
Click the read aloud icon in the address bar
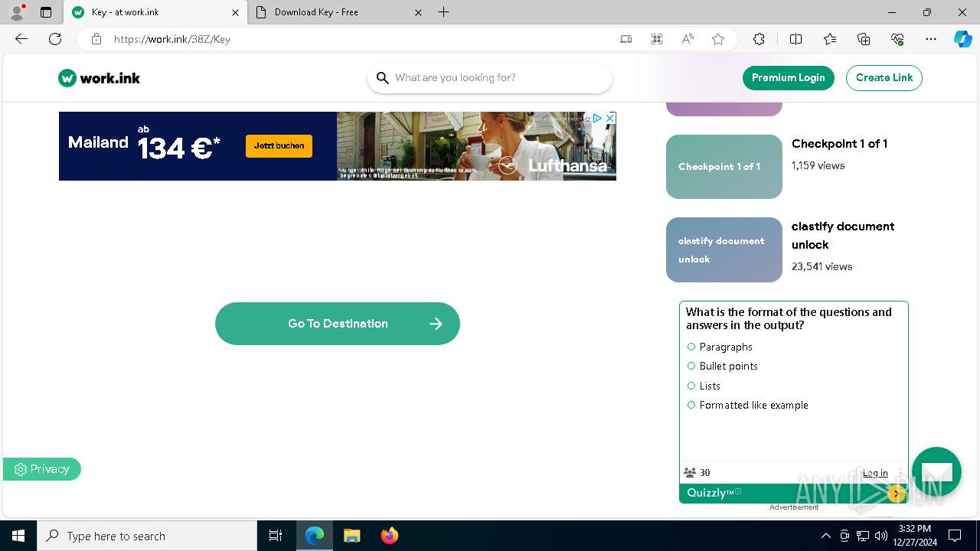688,39
